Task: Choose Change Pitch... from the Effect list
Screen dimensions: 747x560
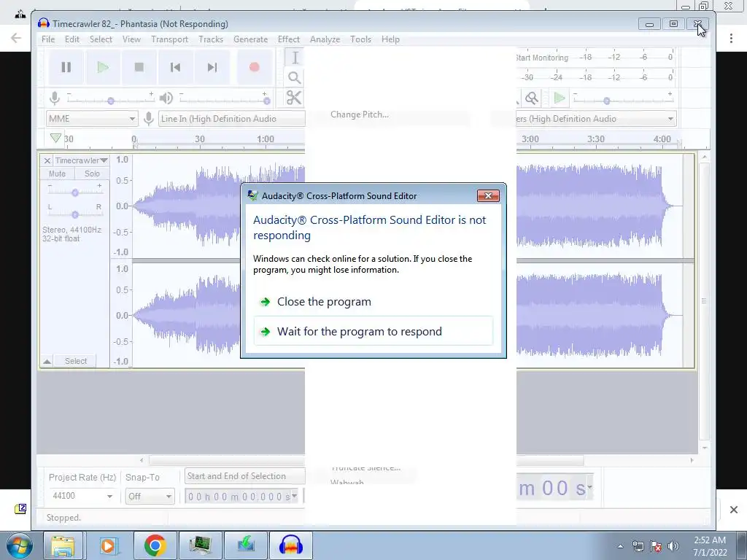Action: point(360,114)
